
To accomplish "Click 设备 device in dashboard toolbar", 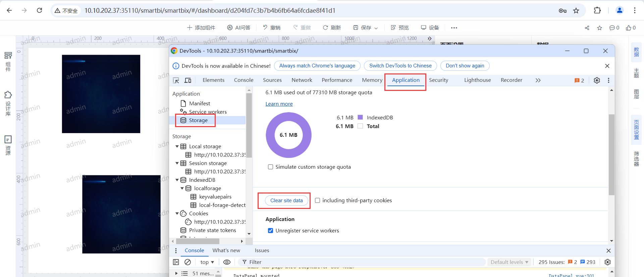I will (x=430, y=27).
